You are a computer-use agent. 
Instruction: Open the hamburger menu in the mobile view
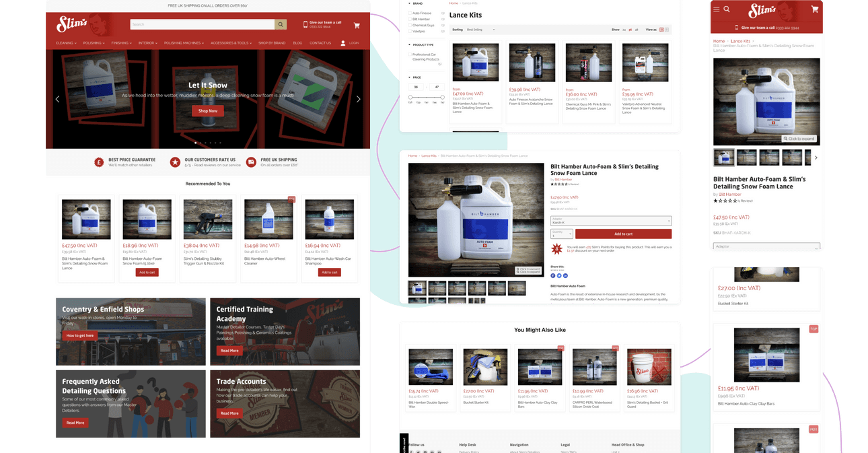coord(717,9)
